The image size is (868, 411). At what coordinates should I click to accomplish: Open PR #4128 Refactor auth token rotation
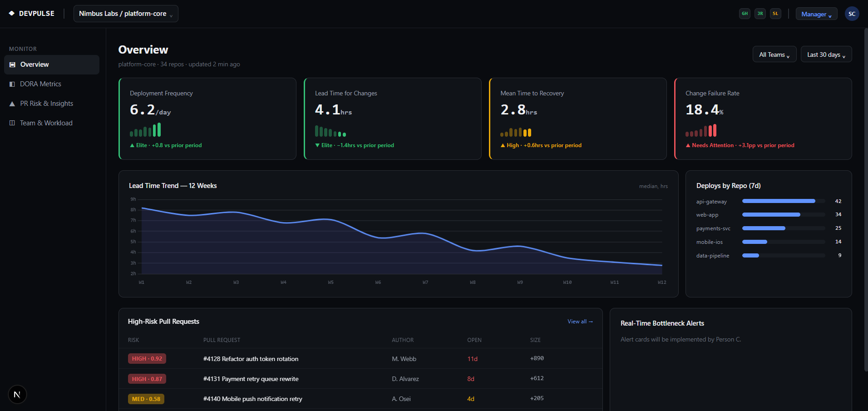pyautogui.click(x=251, y=359)
